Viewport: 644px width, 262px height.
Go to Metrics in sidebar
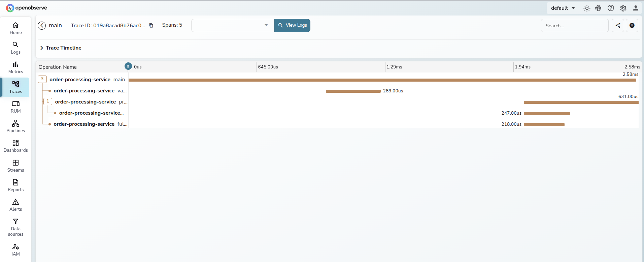click(x=15, y=67)
